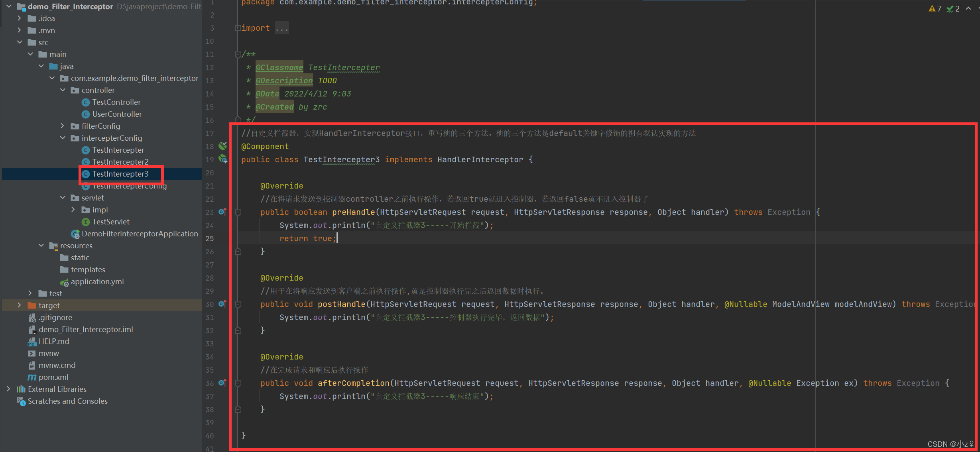Click the Spring bean gutter icon on line 18
980x452 pixels.
click(222, 146)
